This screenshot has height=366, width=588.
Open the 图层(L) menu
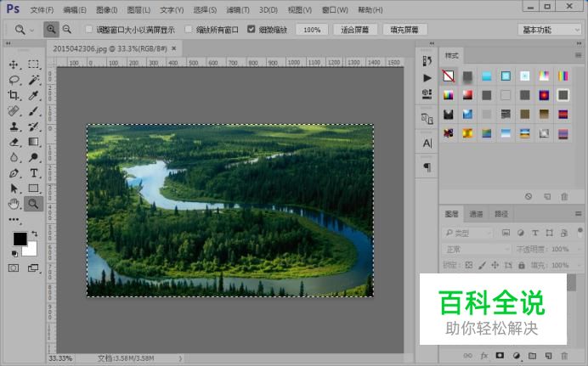[x=139, y=9]
